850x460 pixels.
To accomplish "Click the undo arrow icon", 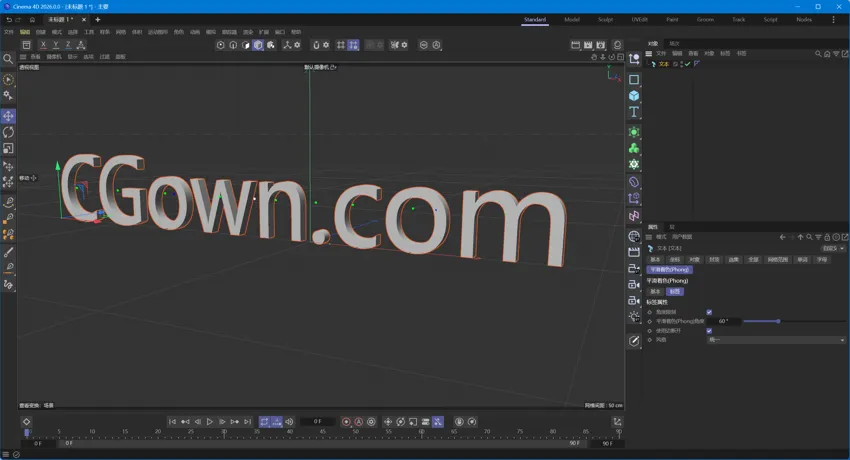I will [x=8, y=19].
